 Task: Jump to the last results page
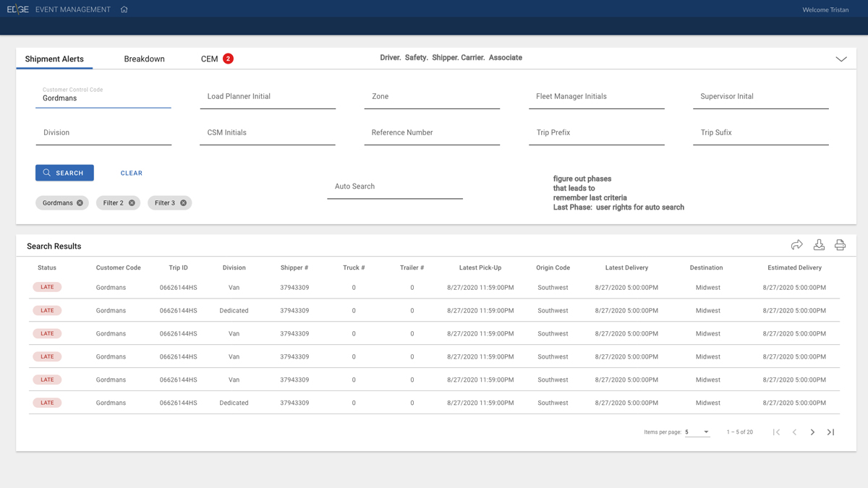(x=831, y=432)
